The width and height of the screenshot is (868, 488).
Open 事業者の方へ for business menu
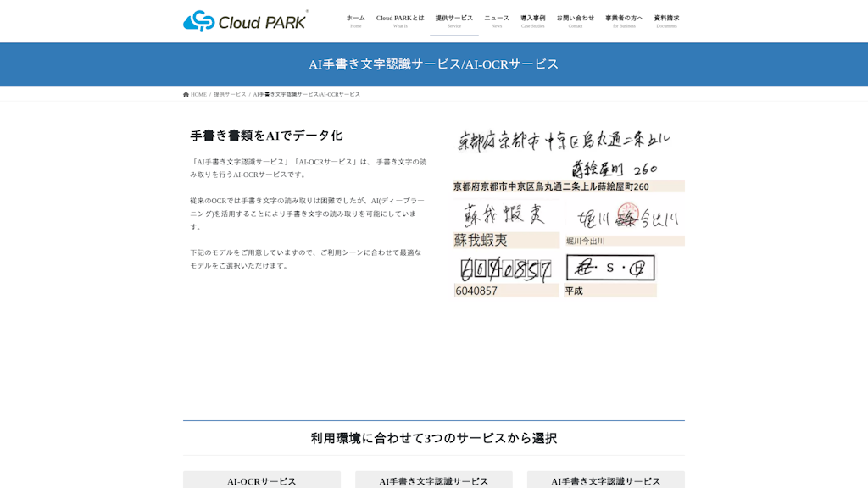[624, 20]
